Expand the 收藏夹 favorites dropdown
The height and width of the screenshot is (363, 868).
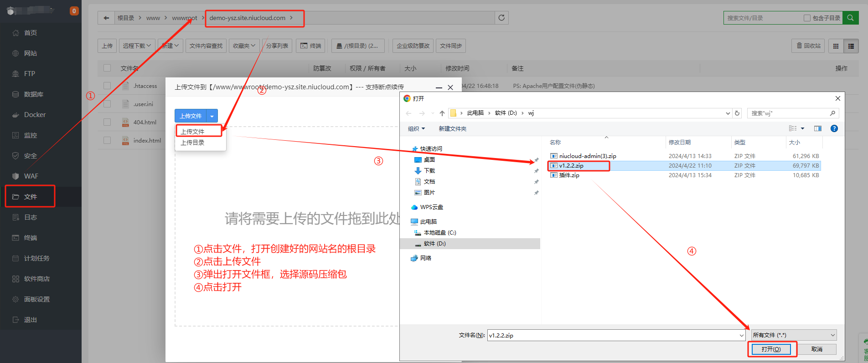244,46
